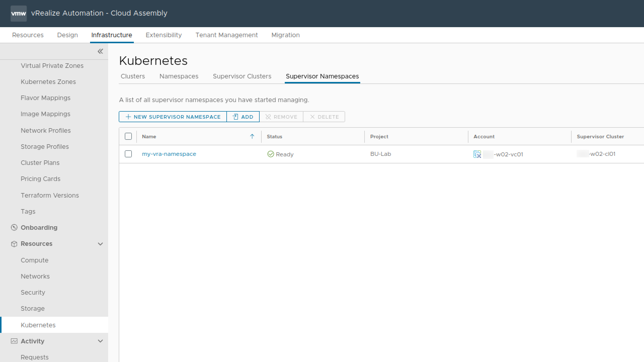Open Compute under Resources

coord(34,260)
